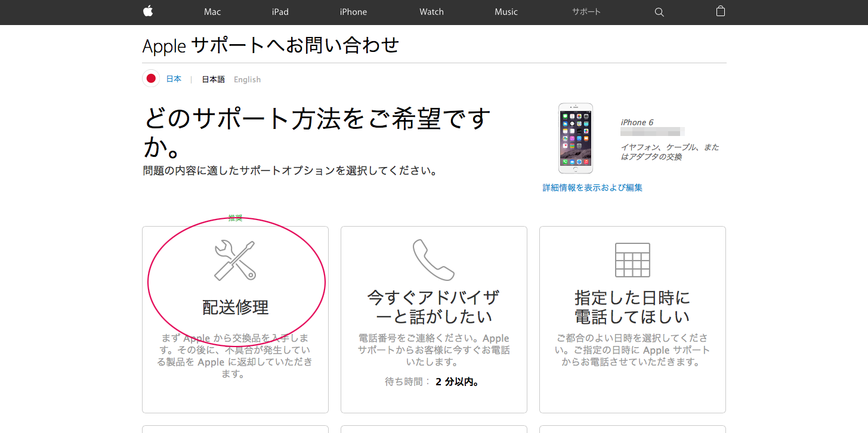
Task: Click the calendar grid icon
Action: tap(632, 260)
